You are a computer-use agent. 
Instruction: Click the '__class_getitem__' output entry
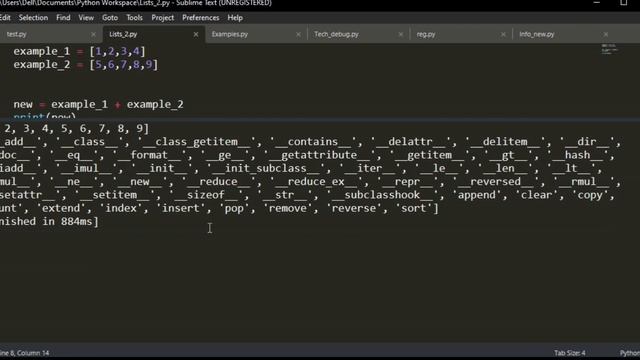(196, 142)
